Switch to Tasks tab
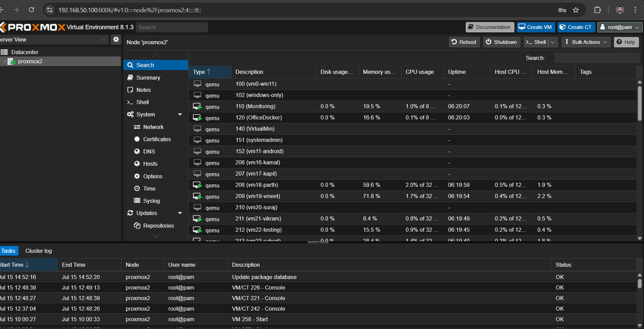644x329 pixels. [x=9, y=251]
